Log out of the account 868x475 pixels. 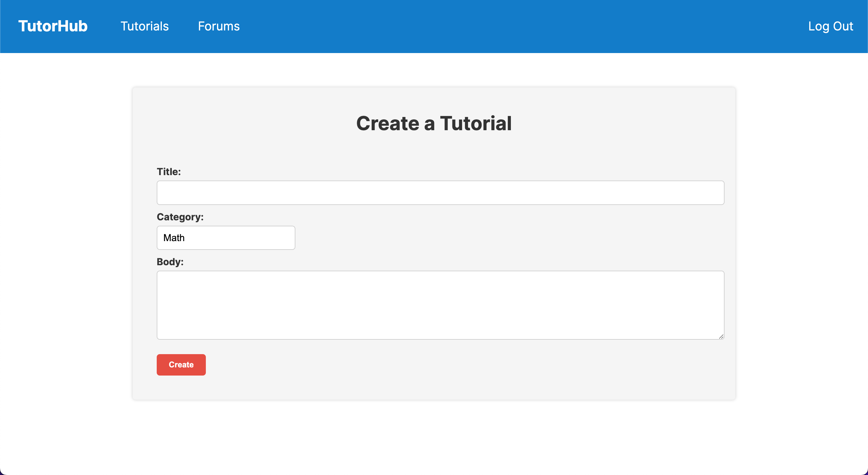(x=830, y=26)
